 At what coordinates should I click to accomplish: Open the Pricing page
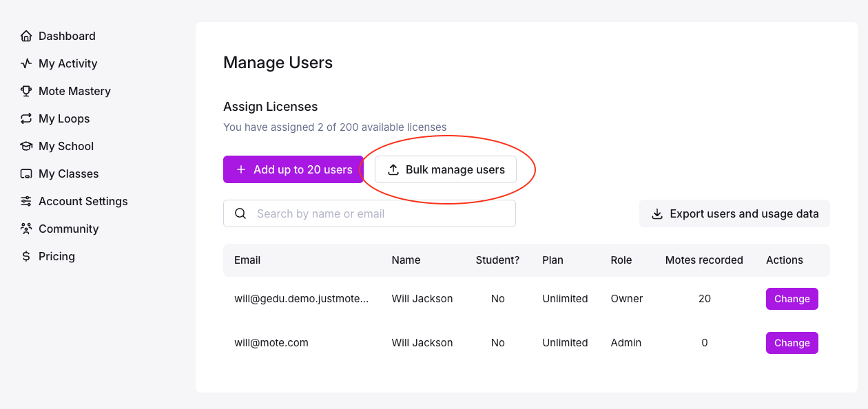click(56, 256)
